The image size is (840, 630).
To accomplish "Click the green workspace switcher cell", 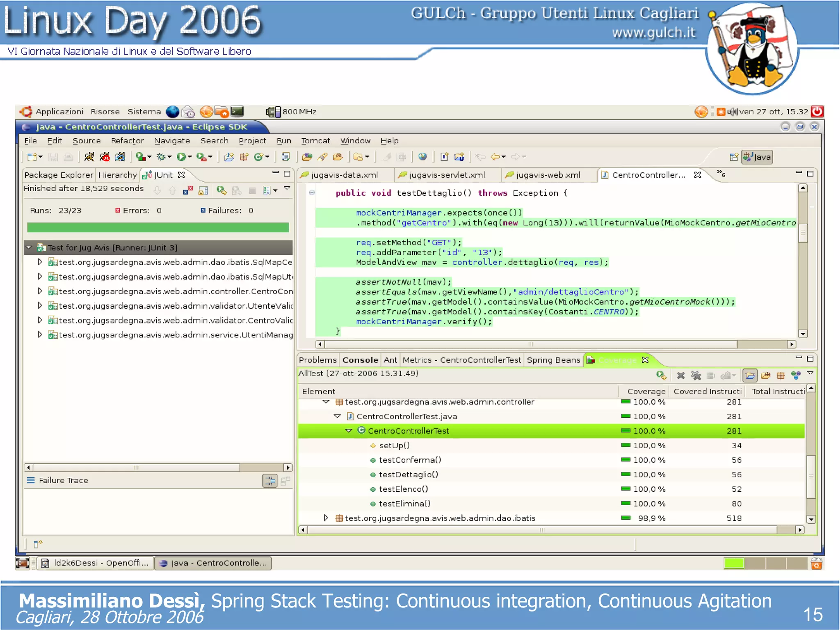I will click(734, 563).
